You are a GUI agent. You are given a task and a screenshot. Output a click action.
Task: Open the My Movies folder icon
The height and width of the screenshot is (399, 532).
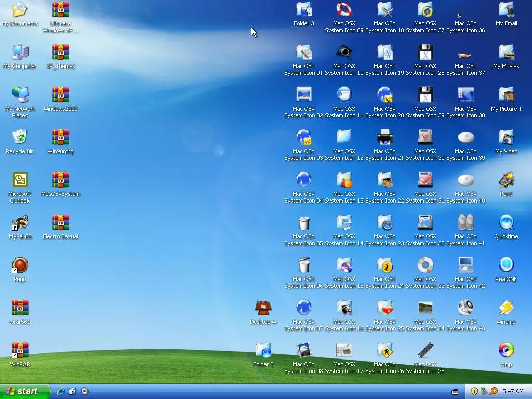[506, 52]
